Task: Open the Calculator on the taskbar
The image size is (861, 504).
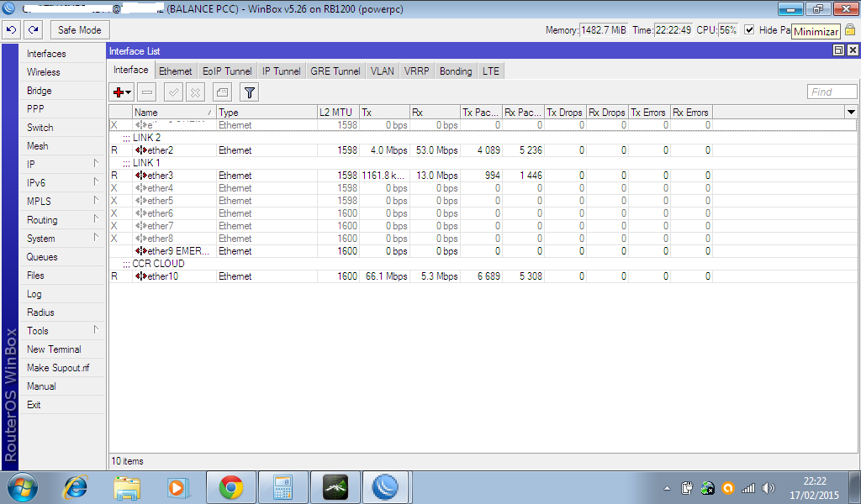Action: click(x=283, y=487)
